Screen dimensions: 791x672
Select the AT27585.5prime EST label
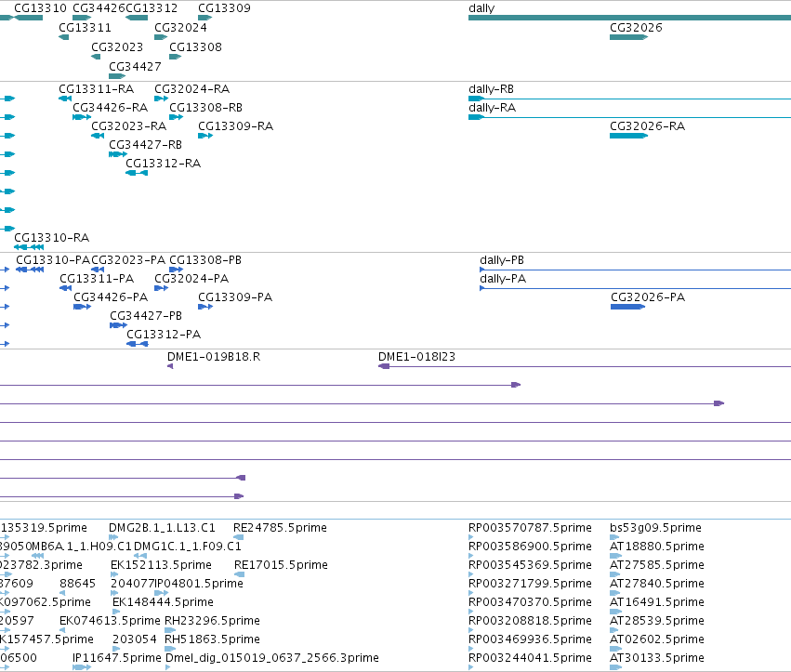(x=657, y=565)
